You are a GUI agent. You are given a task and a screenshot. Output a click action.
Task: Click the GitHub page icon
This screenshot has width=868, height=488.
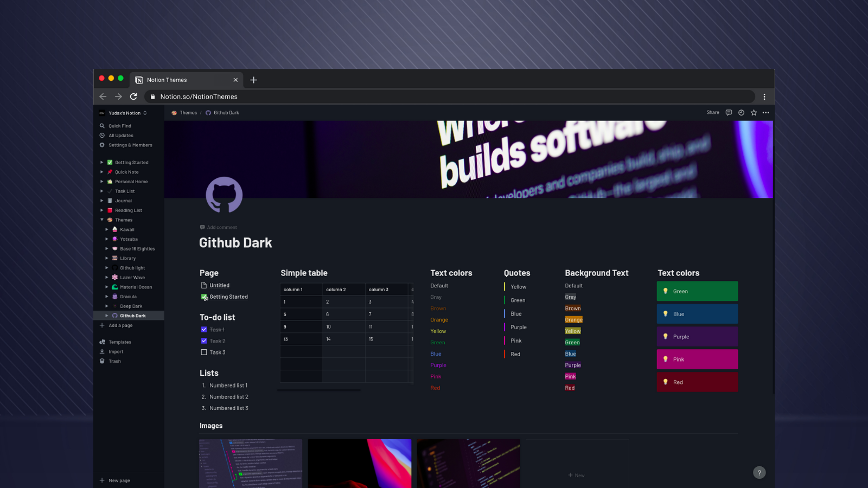(224, 195)
